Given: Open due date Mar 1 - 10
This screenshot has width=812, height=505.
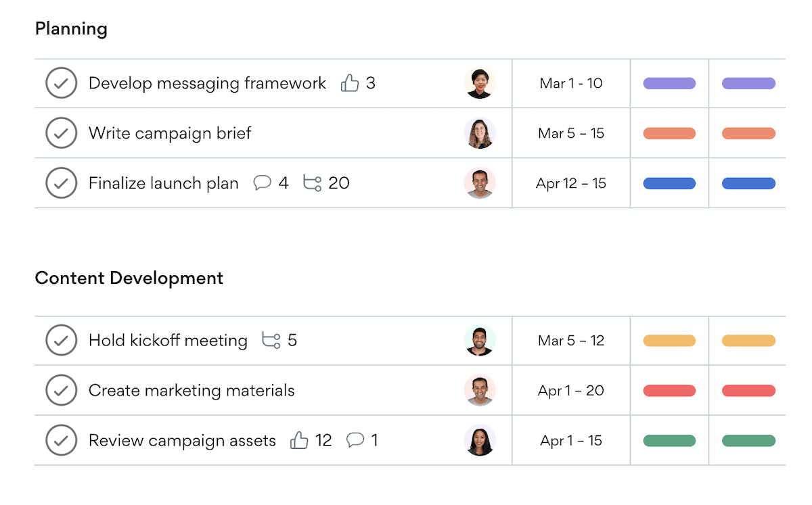Looking at the screenshot, I should click(571, 83).
